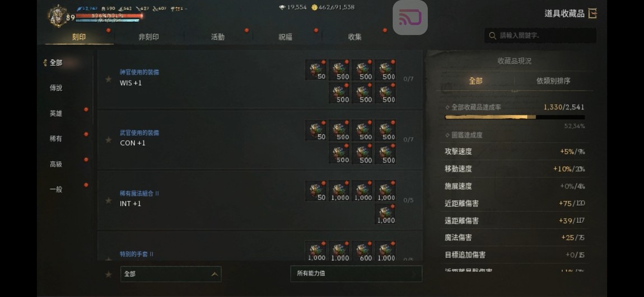
Task: Select the first 50-count item in 神官使用的裝備
Action: tap(316, 70)
